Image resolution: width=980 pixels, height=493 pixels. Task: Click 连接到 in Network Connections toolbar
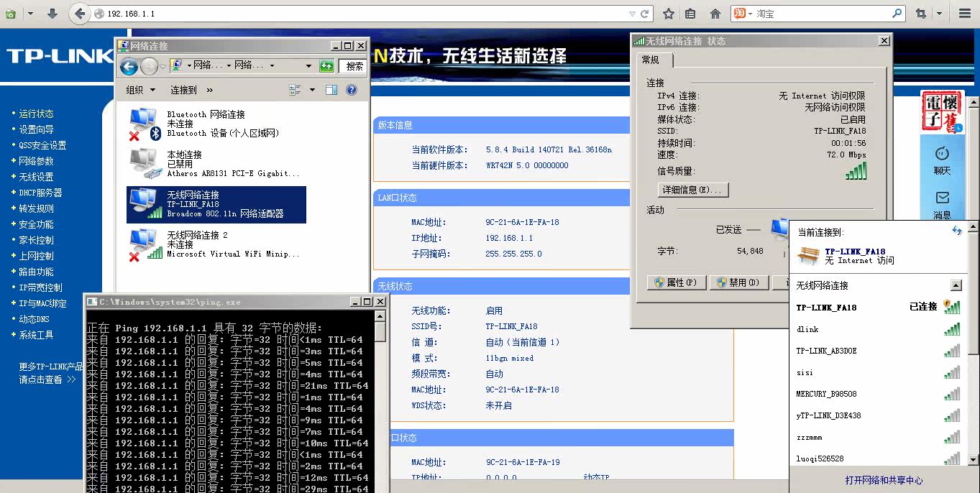pyautogui.click(x=183, y=90)
